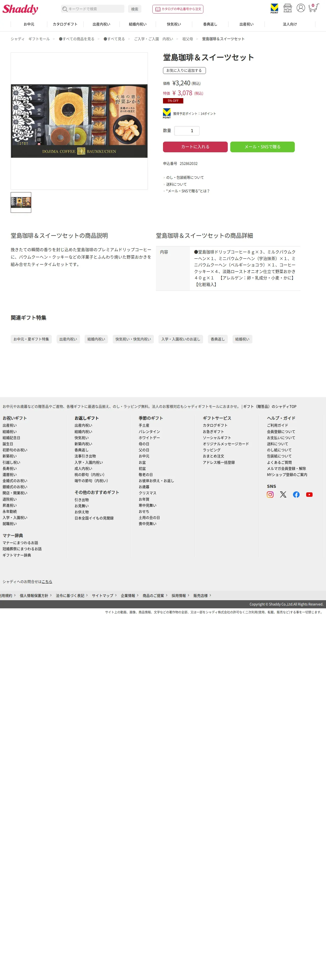Screen dimensions: 326x980
Task: Click お気に入りに追加する button
Action: click(x=184, y=70)
